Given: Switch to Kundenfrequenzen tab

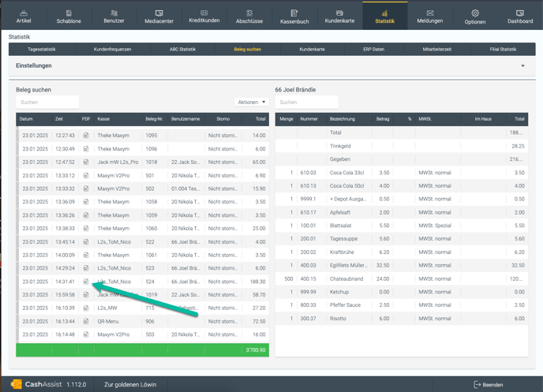Looking at the screenshot, I should (x=112, y=49).
